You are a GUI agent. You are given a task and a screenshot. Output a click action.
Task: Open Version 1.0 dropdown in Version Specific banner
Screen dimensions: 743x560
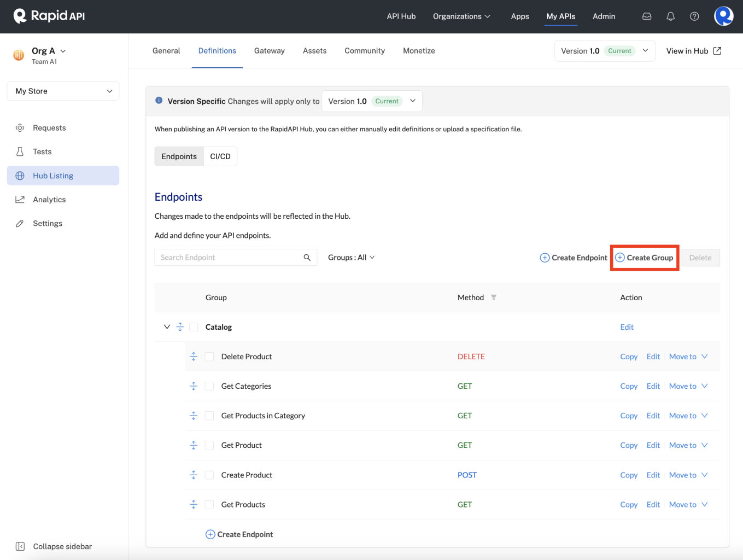[x=372, y=101]
